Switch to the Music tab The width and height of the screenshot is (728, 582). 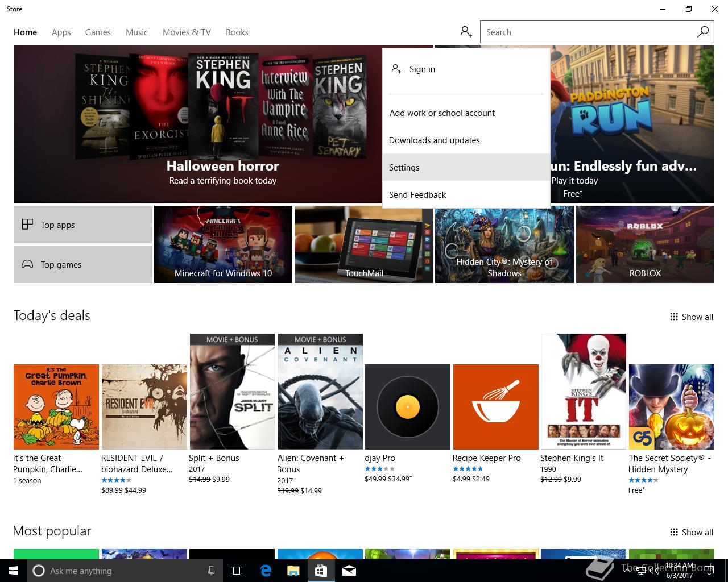pos(136,32)
